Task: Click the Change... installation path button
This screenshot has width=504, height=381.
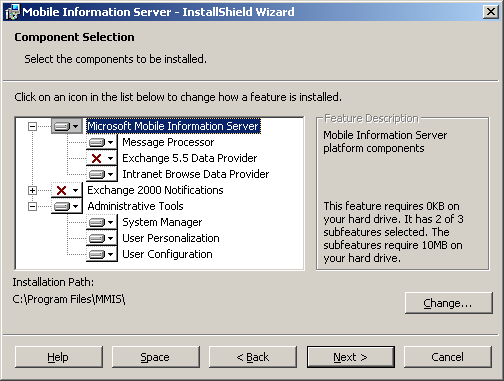Action: (x=449, y=303)
